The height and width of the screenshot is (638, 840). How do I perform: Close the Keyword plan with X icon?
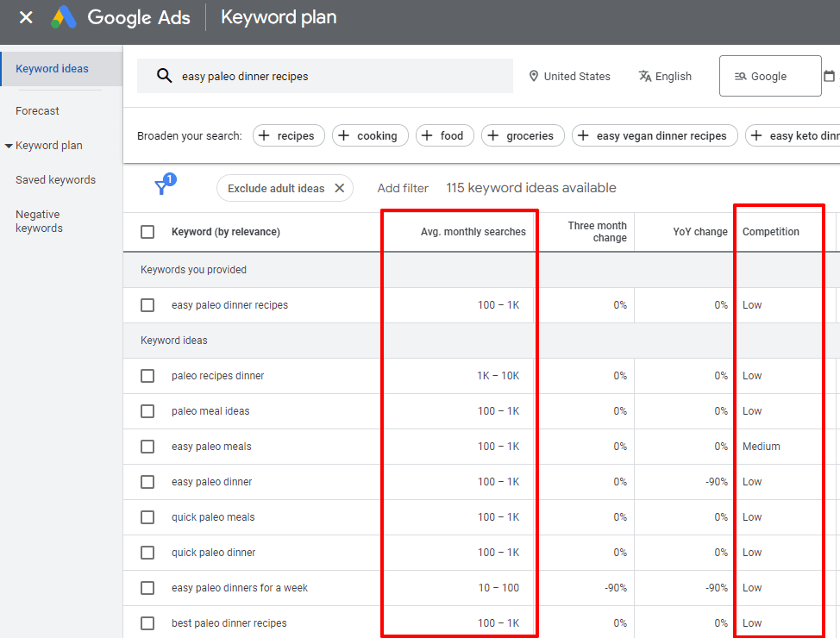tap(26, 17)
